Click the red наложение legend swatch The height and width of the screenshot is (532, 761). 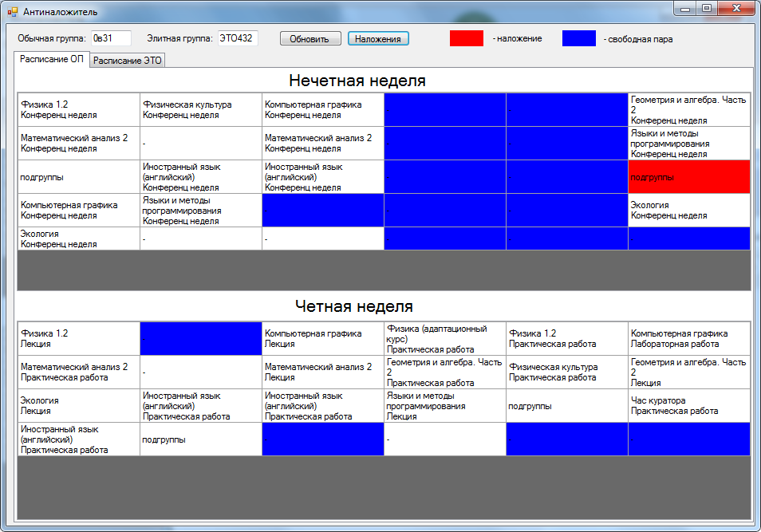tap(467, 38)
